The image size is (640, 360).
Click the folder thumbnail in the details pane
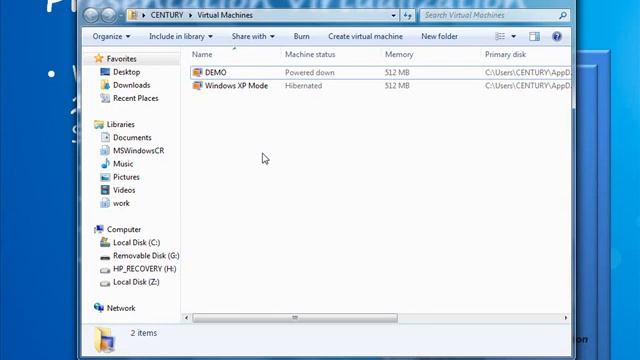tap(104, 340)
